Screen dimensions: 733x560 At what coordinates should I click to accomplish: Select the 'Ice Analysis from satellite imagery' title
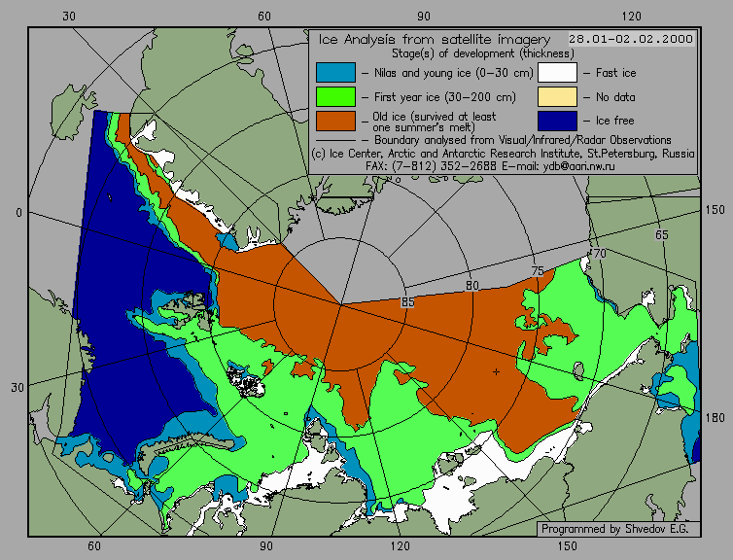(x=435, y=39)
